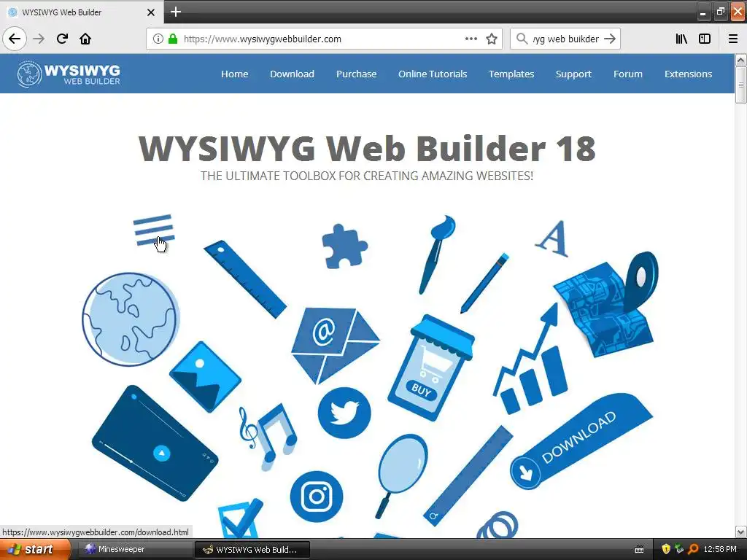Click the bar chart growth graphic
Viewport: 747px width, 560px height.
click(x=530, y=359)
